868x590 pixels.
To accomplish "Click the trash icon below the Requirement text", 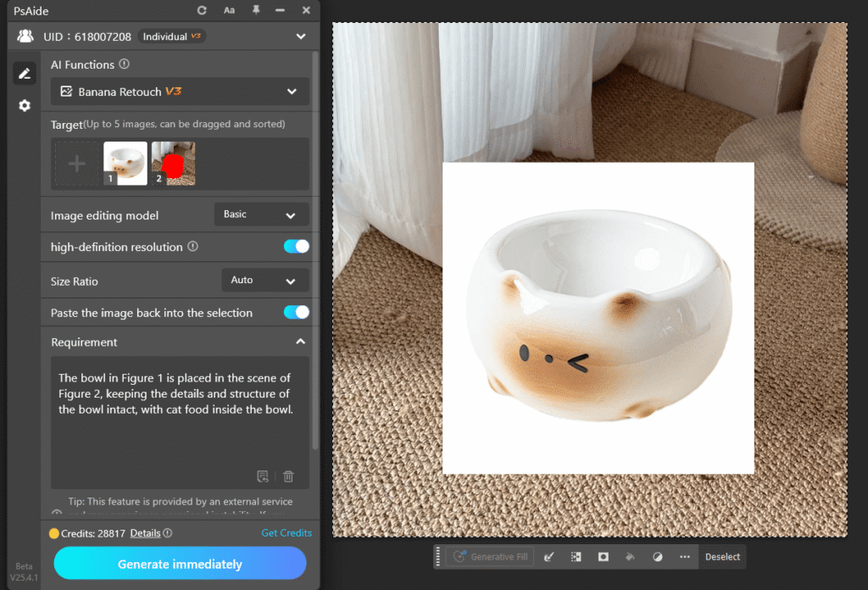I will 288,476.
